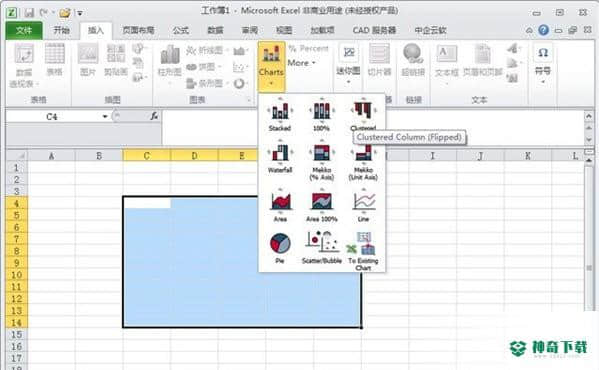The height and width of the screenshot is (370, 599).
Task: Select column C header
Action: pyautogui.click(x=147, y=155)
